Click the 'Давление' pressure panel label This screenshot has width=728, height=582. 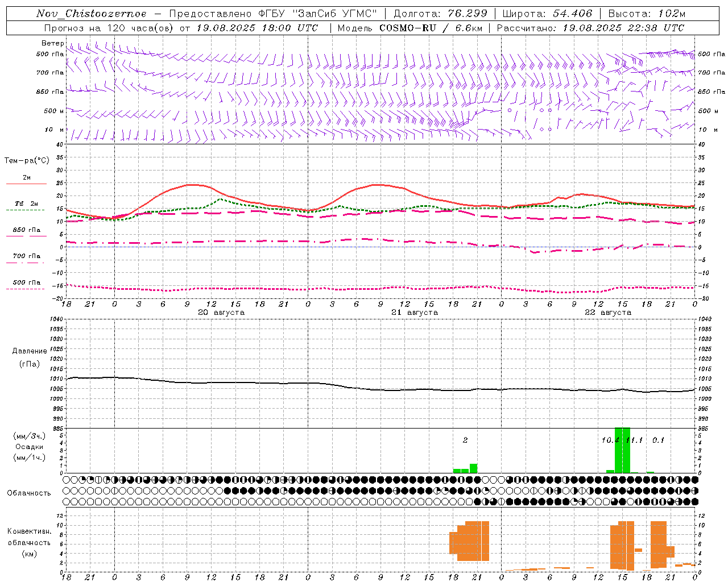click(30, 351)
